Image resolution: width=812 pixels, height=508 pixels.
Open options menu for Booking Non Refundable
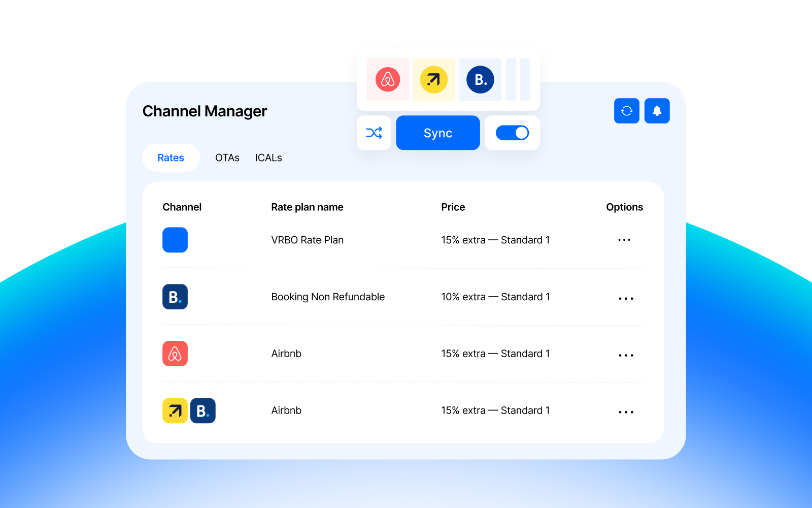(x=626, y=299)
